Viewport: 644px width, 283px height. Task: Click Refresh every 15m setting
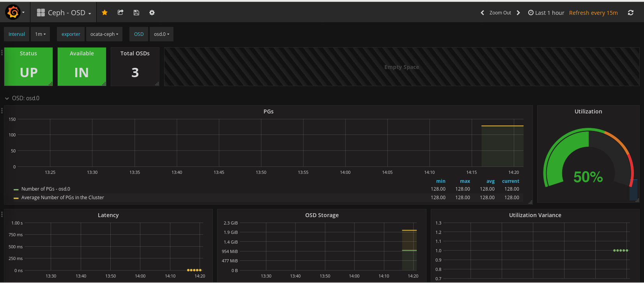click(593, 13)
